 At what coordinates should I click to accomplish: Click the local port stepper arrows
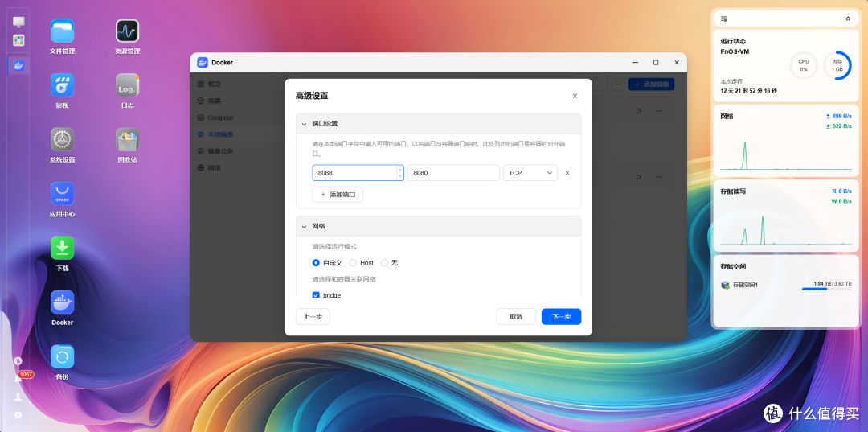tap(399, 173)
